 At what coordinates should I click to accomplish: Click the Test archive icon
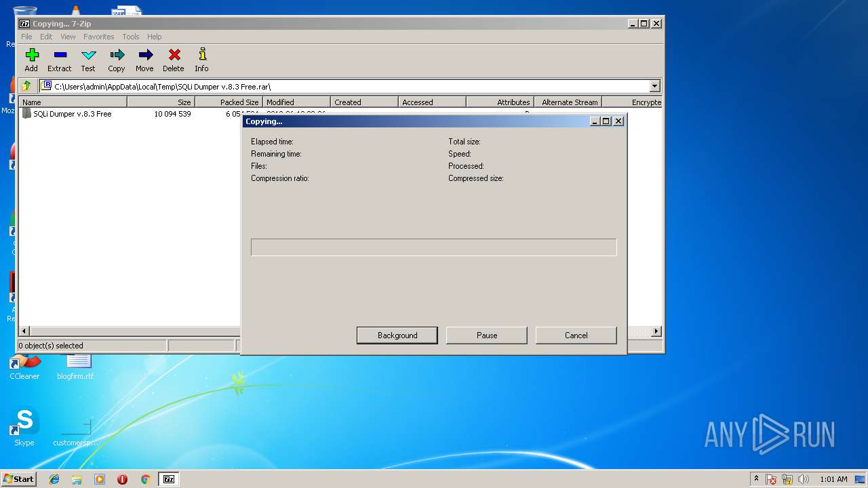point(88,60)
